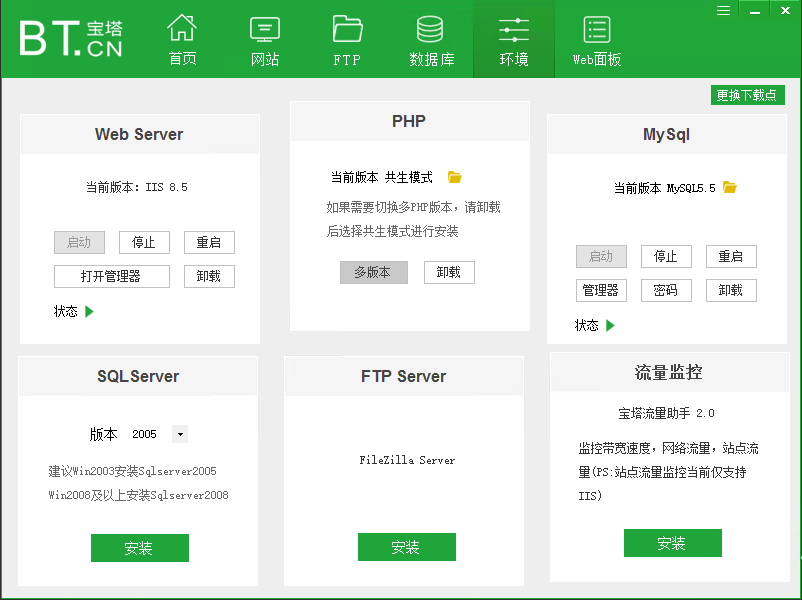This screenshot has width=802, height=600.
Task: Stop MySql with 停止 button
Action: click(x=666, y=256)
